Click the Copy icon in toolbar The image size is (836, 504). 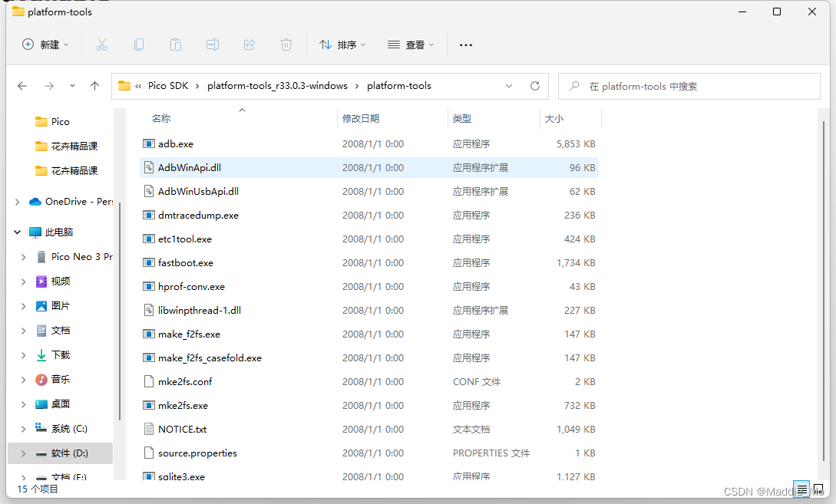[x=139, y=44]
